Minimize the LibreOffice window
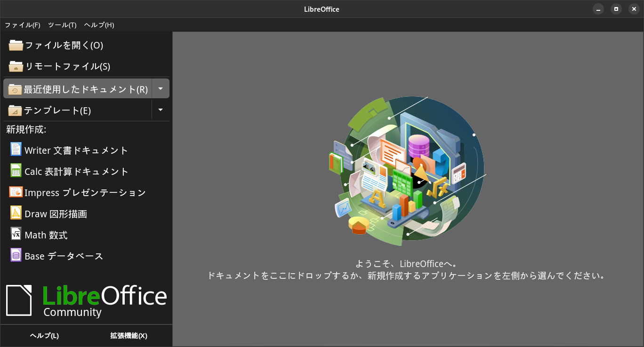Viewport: 644px width, 347px height. [x=598, y=9]
